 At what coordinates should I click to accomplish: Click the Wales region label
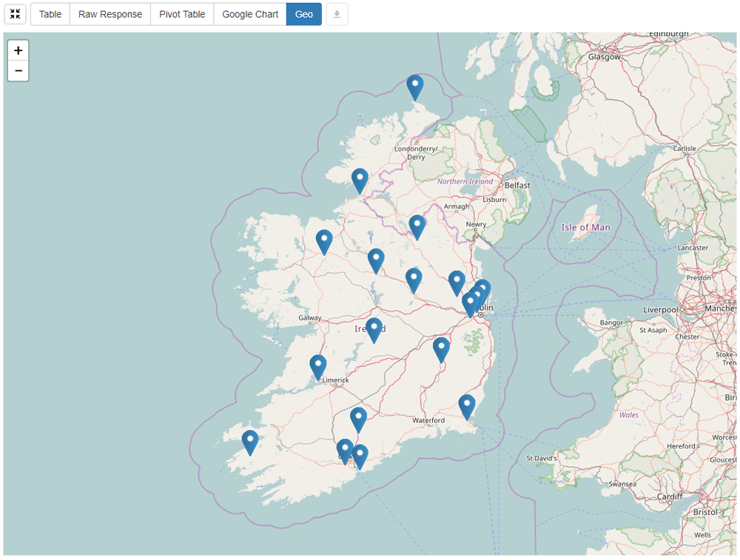(x=628, y=415)
